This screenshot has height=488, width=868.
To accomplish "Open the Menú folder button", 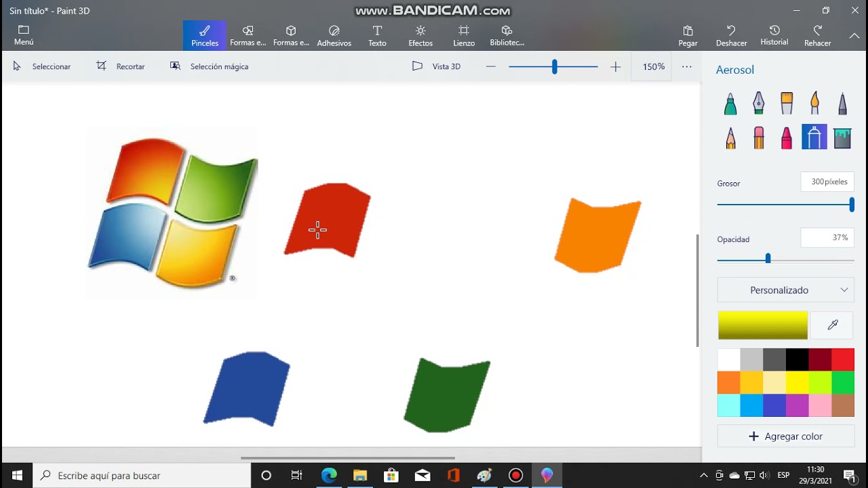I will point(24,35).
